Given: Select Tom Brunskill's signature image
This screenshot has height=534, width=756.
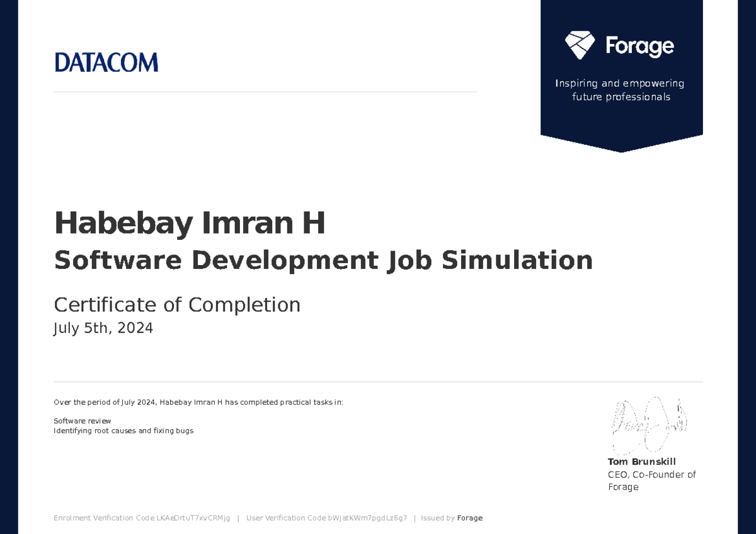Looking at the screenshot, I should [649, 425].
